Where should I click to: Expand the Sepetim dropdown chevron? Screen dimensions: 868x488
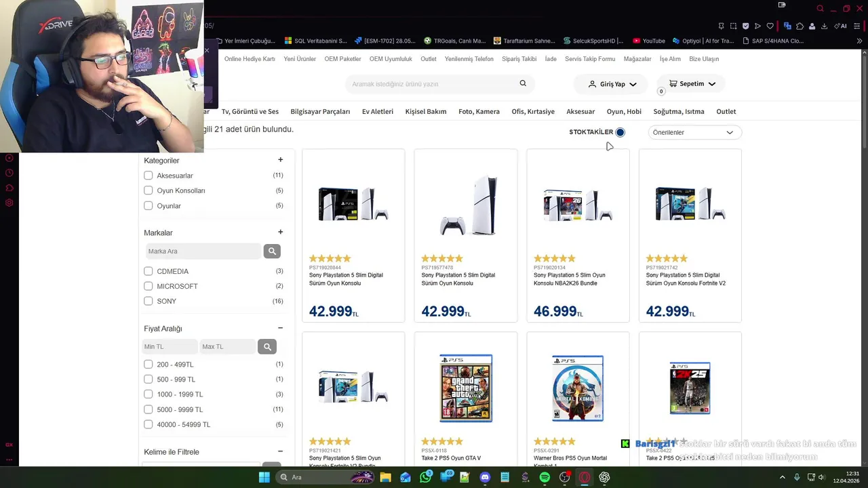coord(711,84)
